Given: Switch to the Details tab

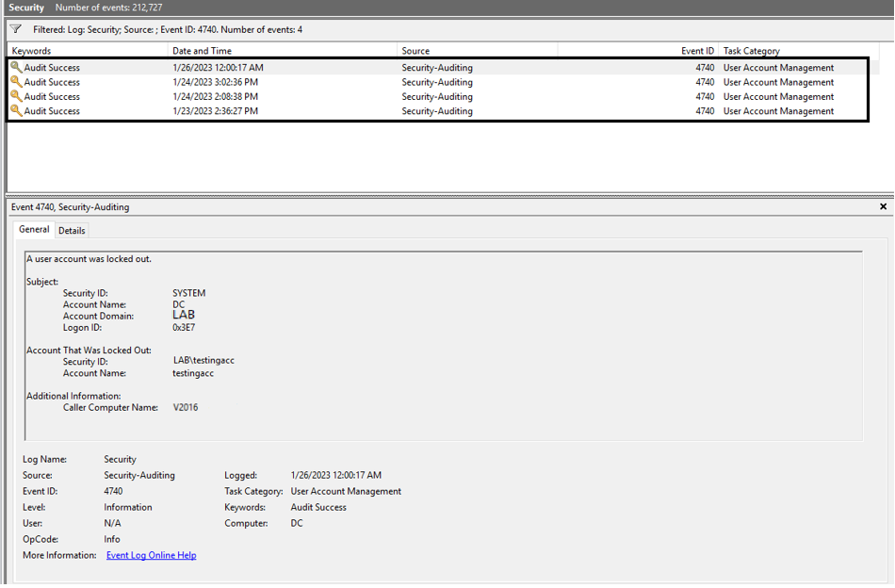Looking at the screenshot, I should pyautogui.click(x=72, y=231).
